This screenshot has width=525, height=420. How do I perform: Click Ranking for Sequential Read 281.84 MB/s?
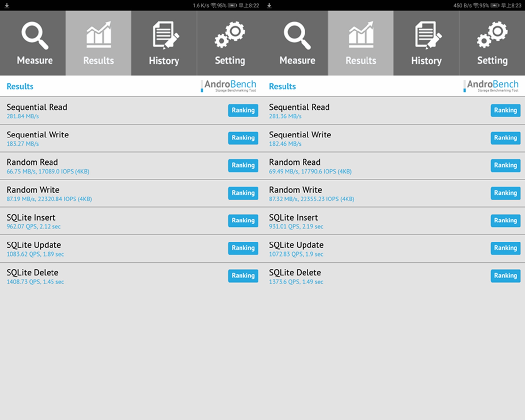pyautogui.click(x=243, y=110)
